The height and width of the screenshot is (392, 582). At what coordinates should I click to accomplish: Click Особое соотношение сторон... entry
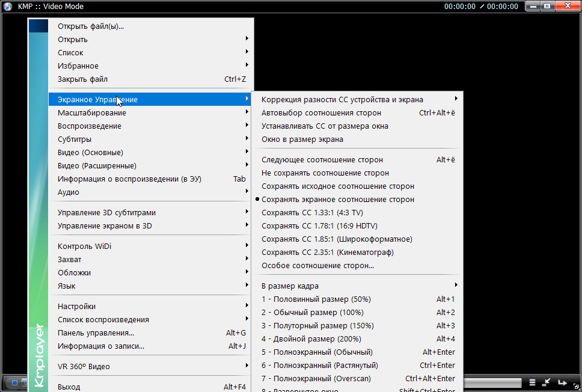pyautogui.click(x=317, y=266)
